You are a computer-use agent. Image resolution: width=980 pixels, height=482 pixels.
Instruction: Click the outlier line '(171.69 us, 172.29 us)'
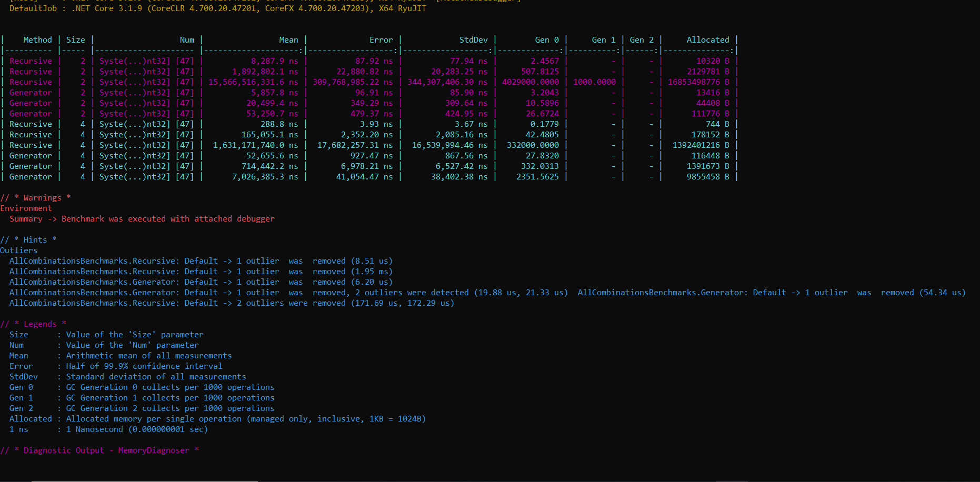[x=232, y=303]
